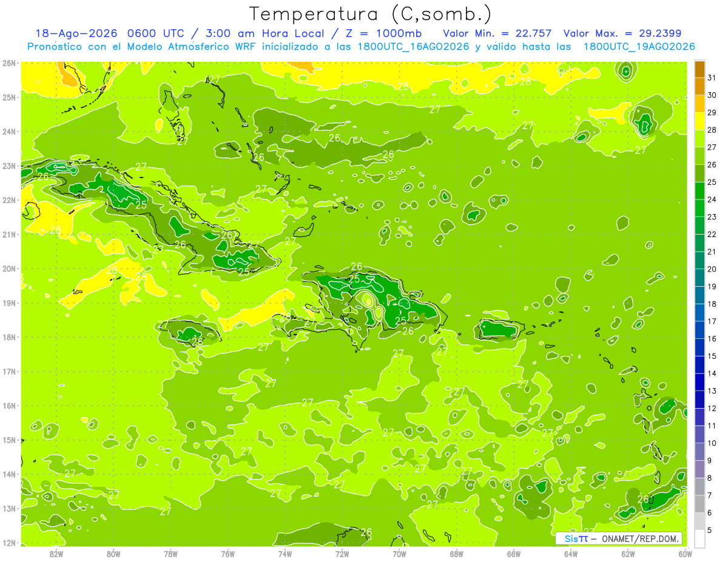The width and height of the screenshot is (728, 562).
Task: Click the '16N' latitude axis label
Action: [x=9, y=406]
